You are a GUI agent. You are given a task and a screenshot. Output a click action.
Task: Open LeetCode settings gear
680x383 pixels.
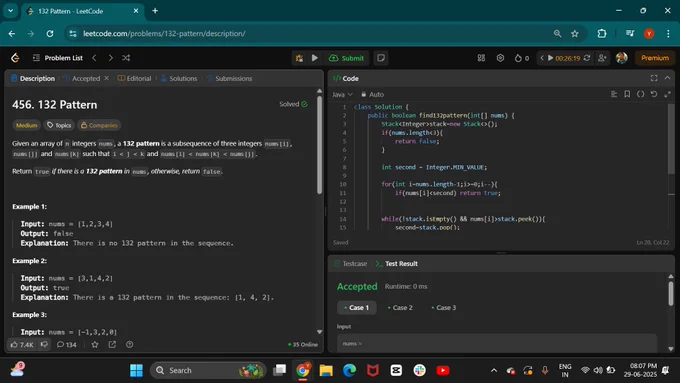[x=500, y=58]
